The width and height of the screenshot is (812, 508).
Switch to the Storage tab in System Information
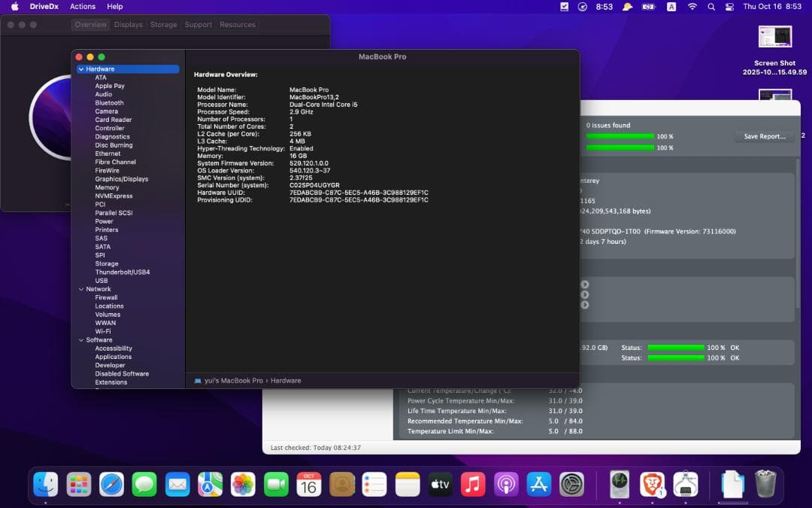(163, 24)
